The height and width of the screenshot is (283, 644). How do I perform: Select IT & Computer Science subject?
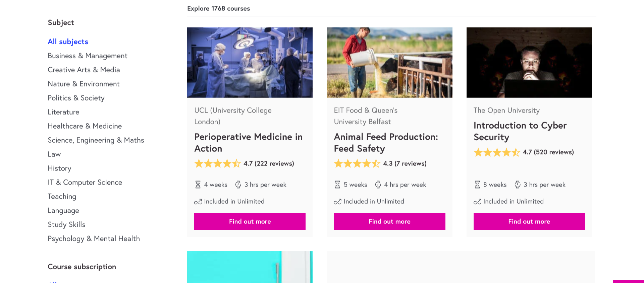tap(85, 183)
